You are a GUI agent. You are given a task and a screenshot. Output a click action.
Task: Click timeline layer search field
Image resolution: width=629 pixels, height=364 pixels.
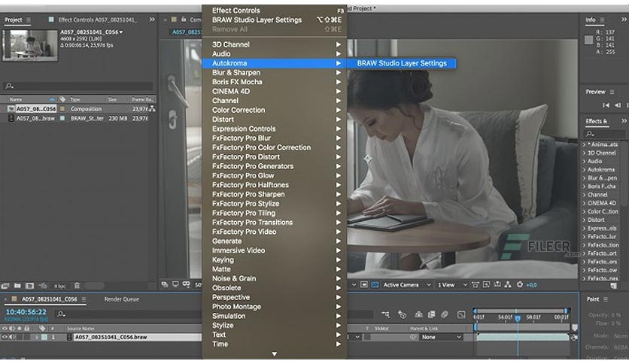(129, 314)
